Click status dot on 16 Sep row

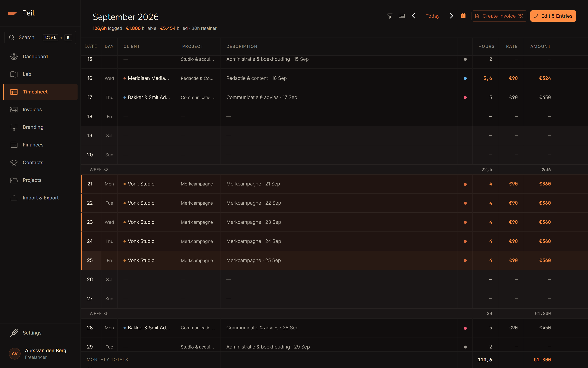[x=465, y=78]
